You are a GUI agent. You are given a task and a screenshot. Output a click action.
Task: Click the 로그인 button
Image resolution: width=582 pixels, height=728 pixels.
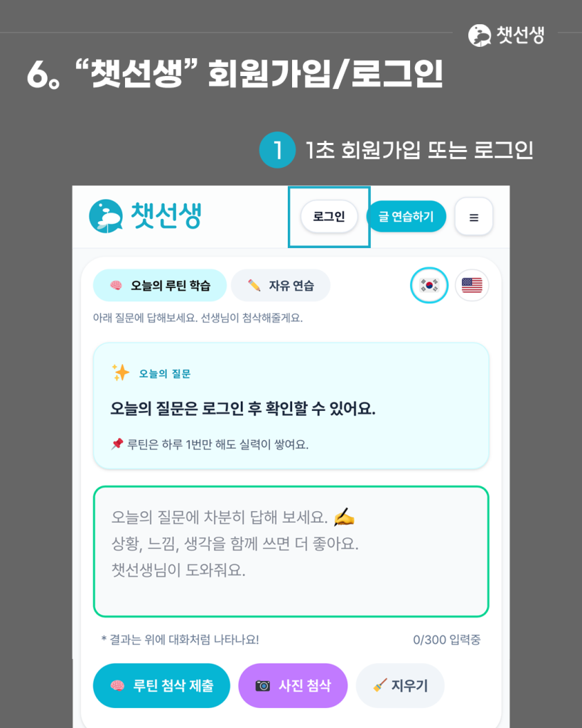[x=329, y=216]
